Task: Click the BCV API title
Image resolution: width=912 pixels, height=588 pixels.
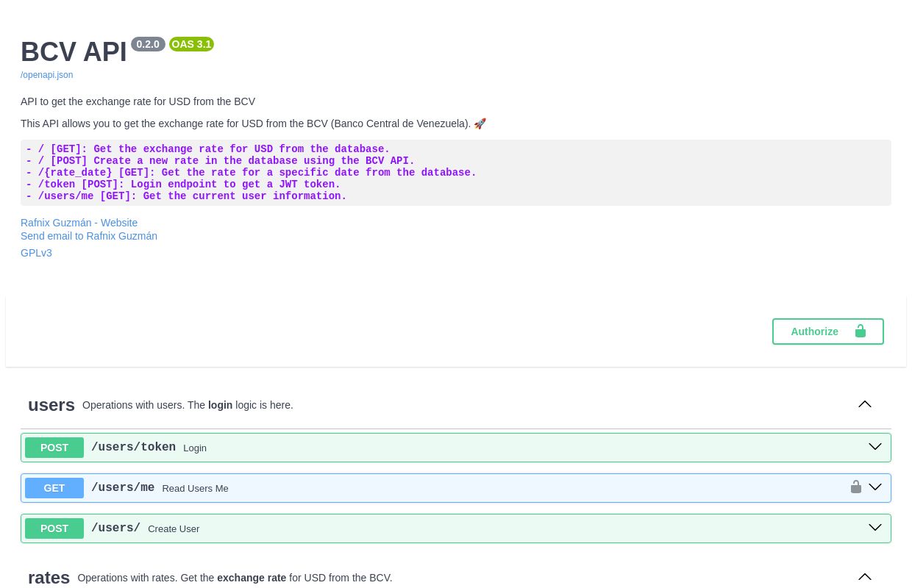Action: click(74, 52)
